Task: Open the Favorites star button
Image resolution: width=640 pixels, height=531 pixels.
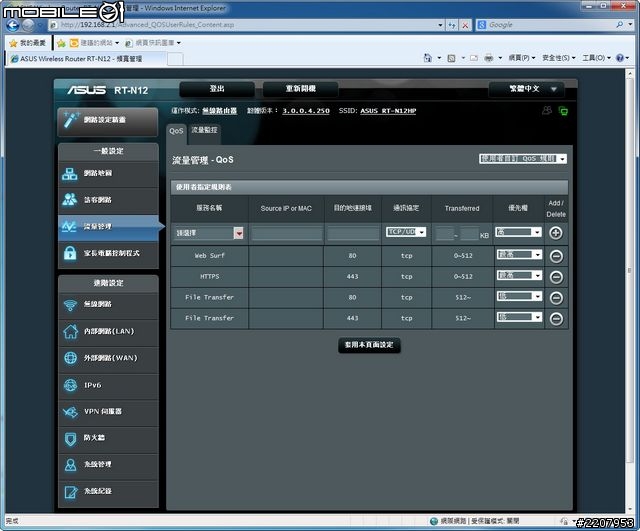Action: click(27, 43)
